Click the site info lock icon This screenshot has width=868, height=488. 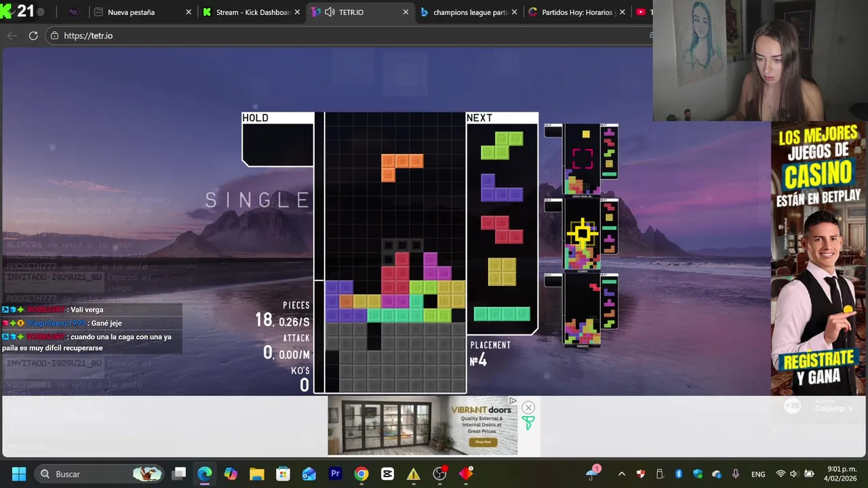click(x=55, y=35)
